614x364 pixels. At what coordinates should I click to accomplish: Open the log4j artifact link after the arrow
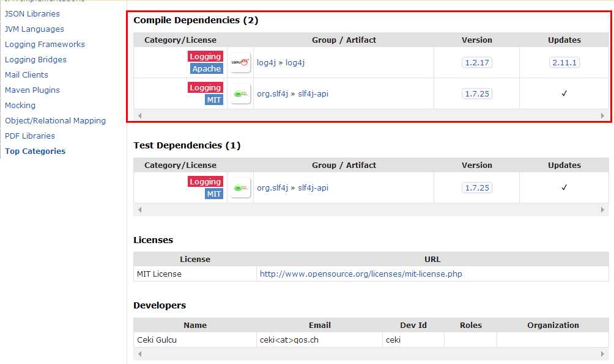[x=295, y=62]
